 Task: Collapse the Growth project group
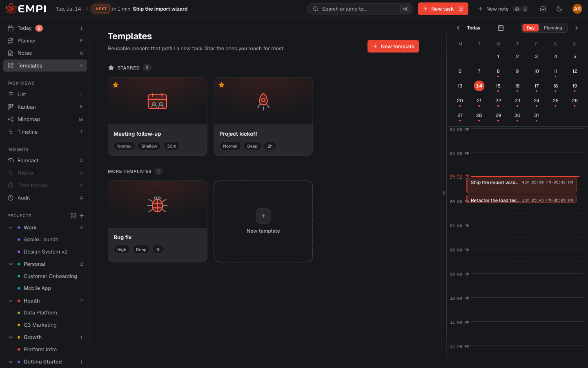(11, 337)
